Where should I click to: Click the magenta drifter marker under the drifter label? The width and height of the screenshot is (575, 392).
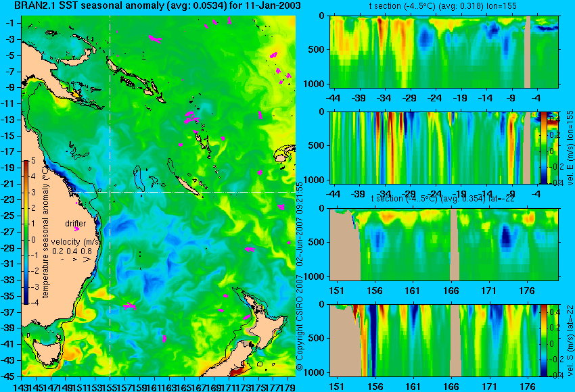[x=76, y=229]
